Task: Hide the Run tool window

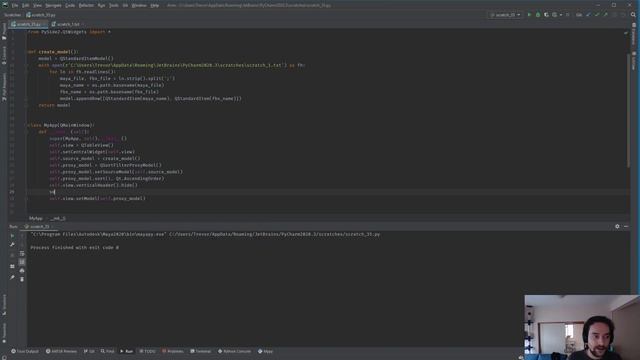Action: [626, 226]
